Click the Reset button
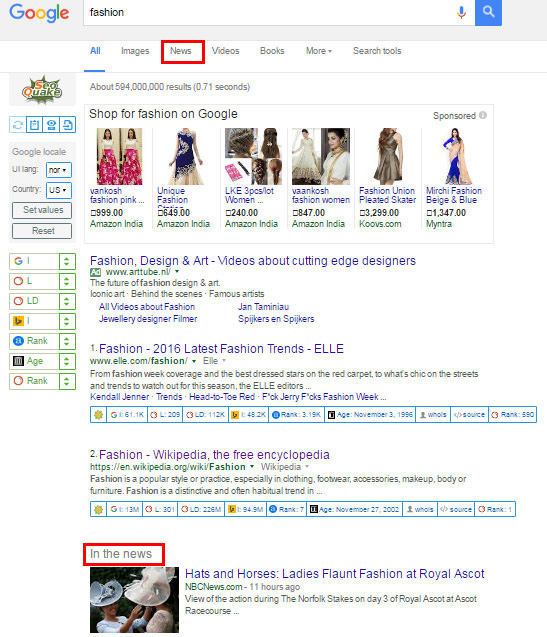This screenshot has height=637, width=547. pyautogui.click(x=42, y=231)
